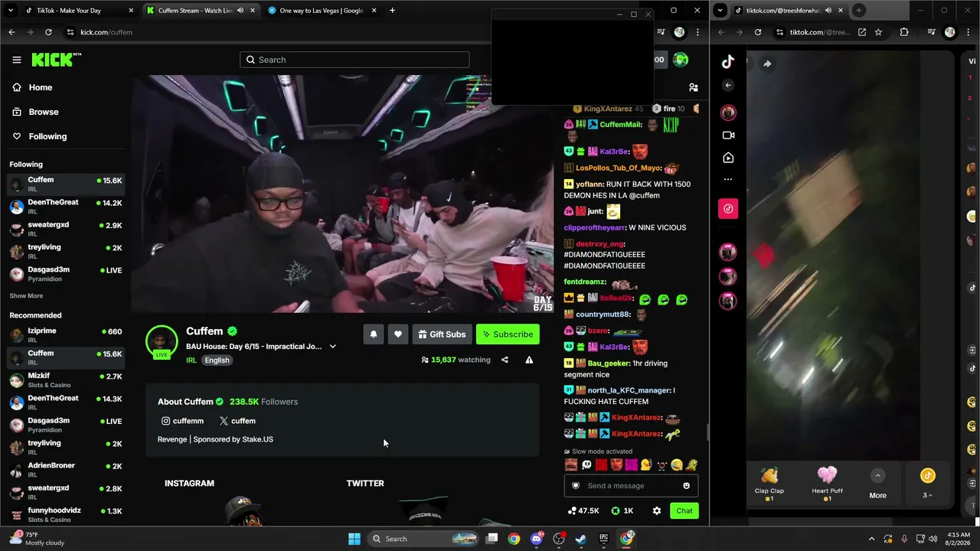Bookmark the TikTok page with star
This screenshot has width=980, height=551.
(x=878, y=32)
